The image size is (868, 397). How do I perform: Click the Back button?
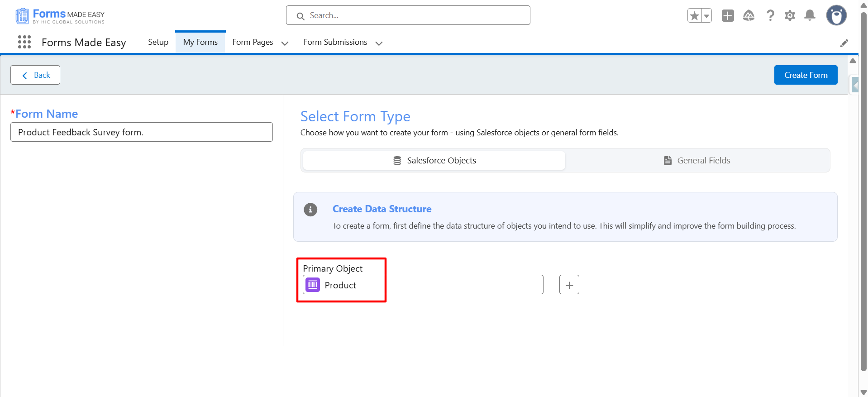(x=35, y=75)
